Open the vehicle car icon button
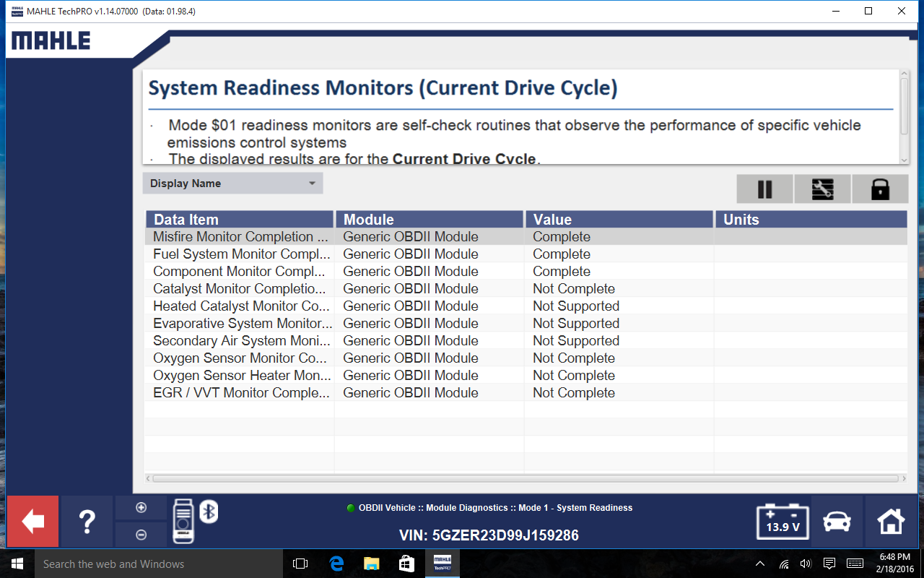924x578 pixels. [x=837, y=521]
